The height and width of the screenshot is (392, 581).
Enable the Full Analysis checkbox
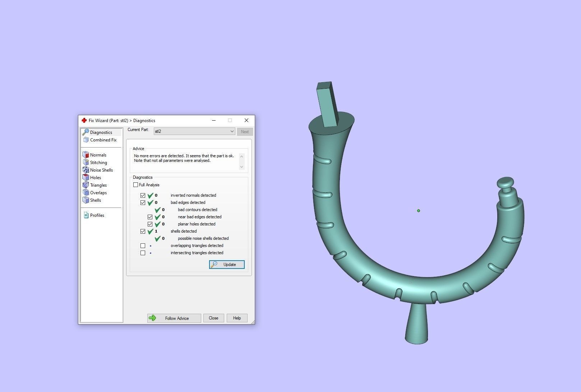point(135,185)
